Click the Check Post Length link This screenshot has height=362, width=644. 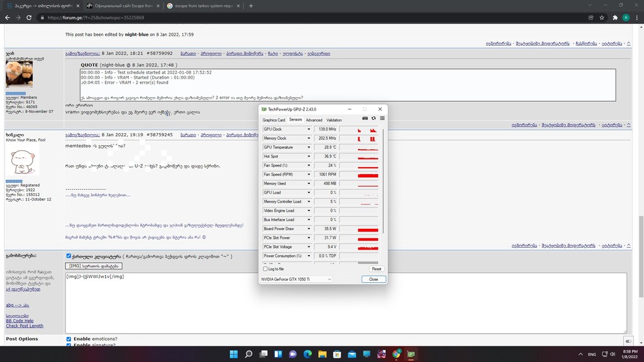pyautogui.click(x=25, y=326)
